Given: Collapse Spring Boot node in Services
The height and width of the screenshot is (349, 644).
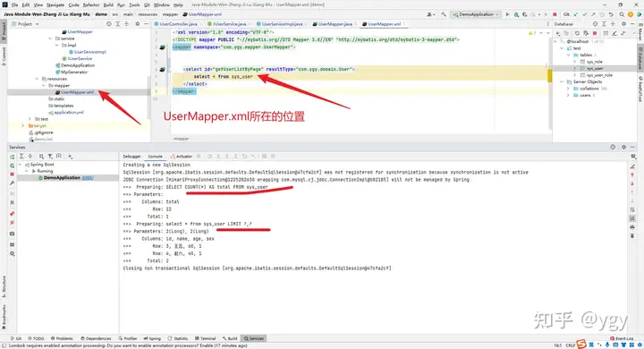Looking at the screenshot, I should (x=21, y=165).
